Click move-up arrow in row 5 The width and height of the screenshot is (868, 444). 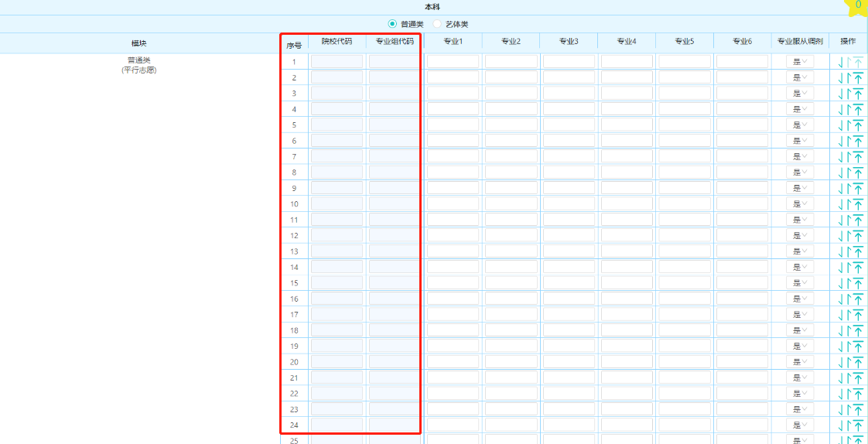[849, 125]
